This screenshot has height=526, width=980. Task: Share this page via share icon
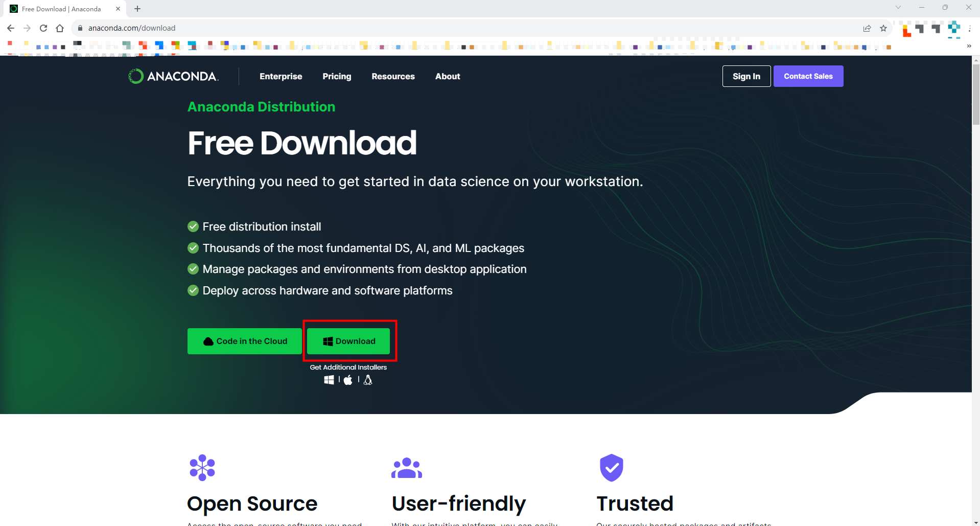(x=867, y=28)
